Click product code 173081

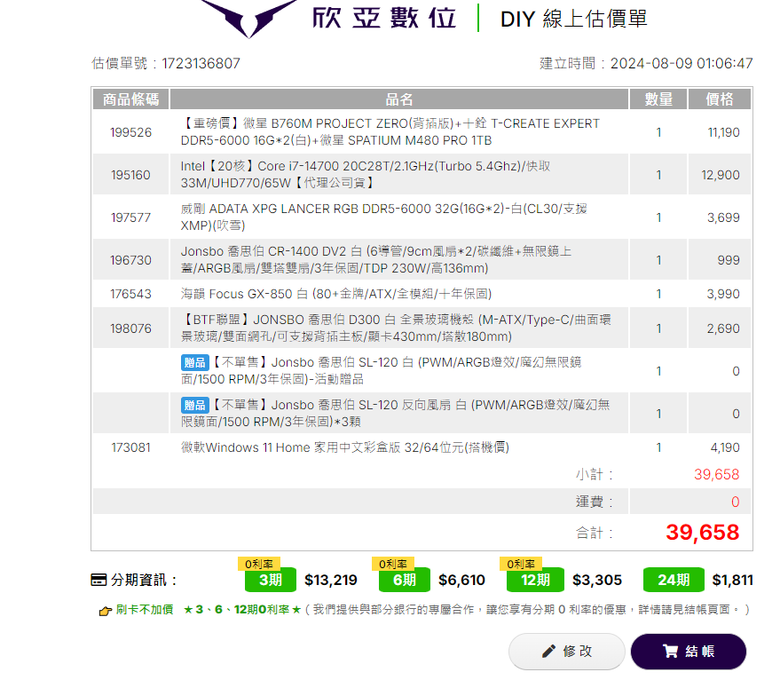tap(131, 448)
